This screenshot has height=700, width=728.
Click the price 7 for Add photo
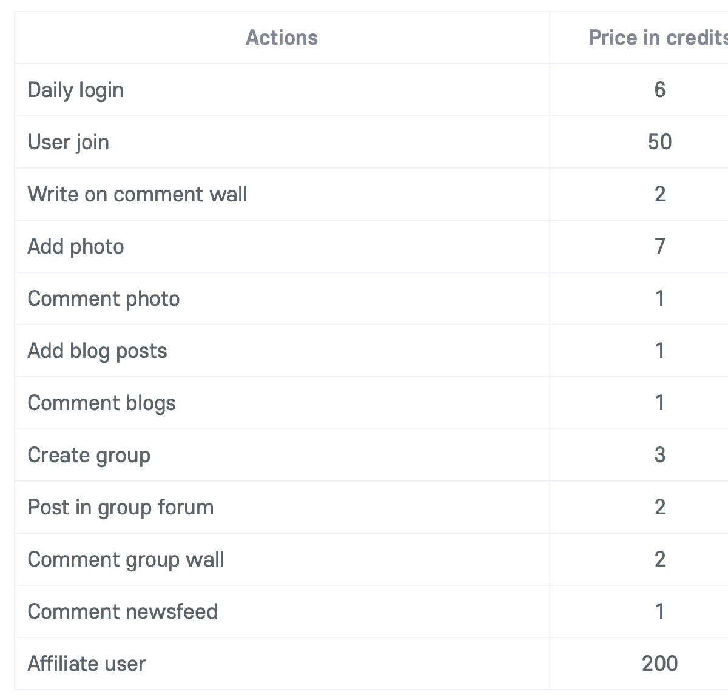tap(660, 246)
